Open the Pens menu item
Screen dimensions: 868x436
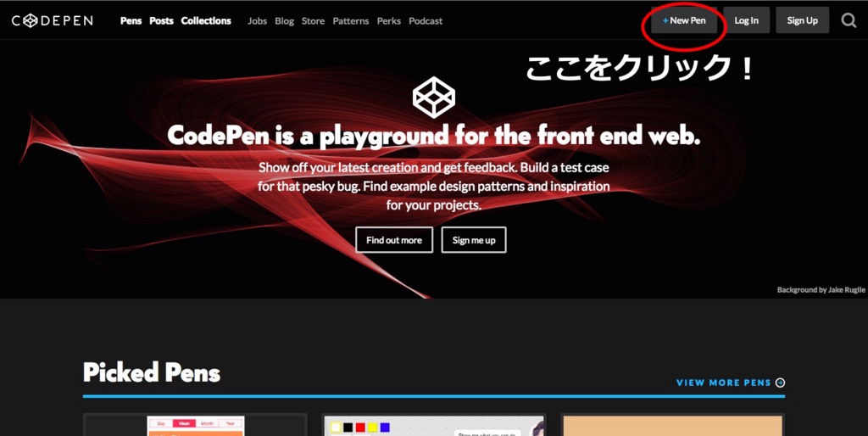tap(131, 21)
